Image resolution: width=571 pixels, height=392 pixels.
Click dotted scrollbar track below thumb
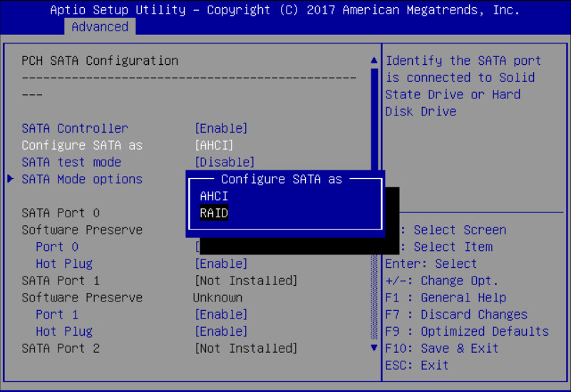tap(374, 296)
